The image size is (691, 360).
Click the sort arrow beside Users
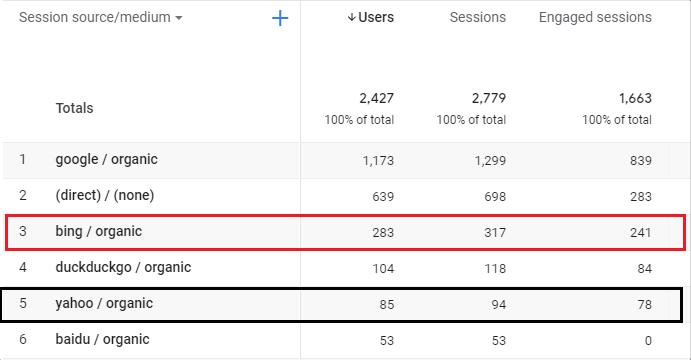pos(351,17)
